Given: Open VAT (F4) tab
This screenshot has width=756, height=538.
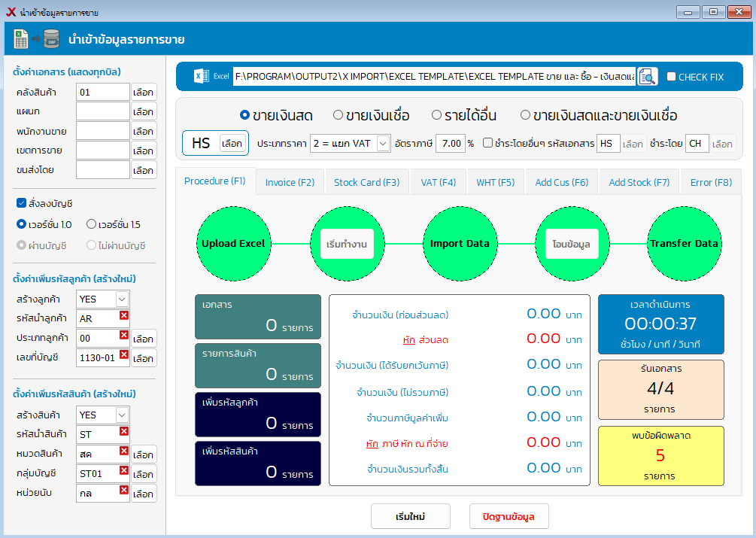Looking at the screenshot, I should 439,182.
